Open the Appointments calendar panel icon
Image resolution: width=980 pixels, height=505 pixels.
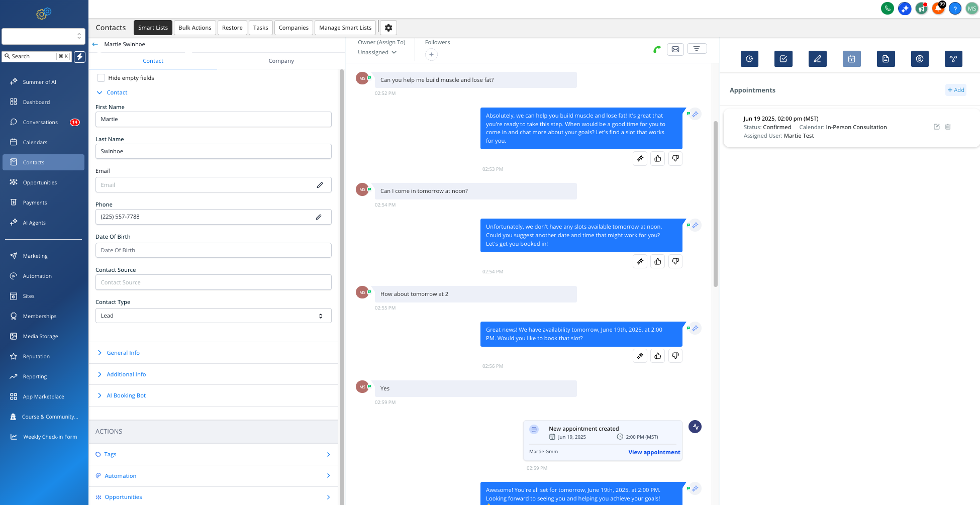tap(852, 59)
